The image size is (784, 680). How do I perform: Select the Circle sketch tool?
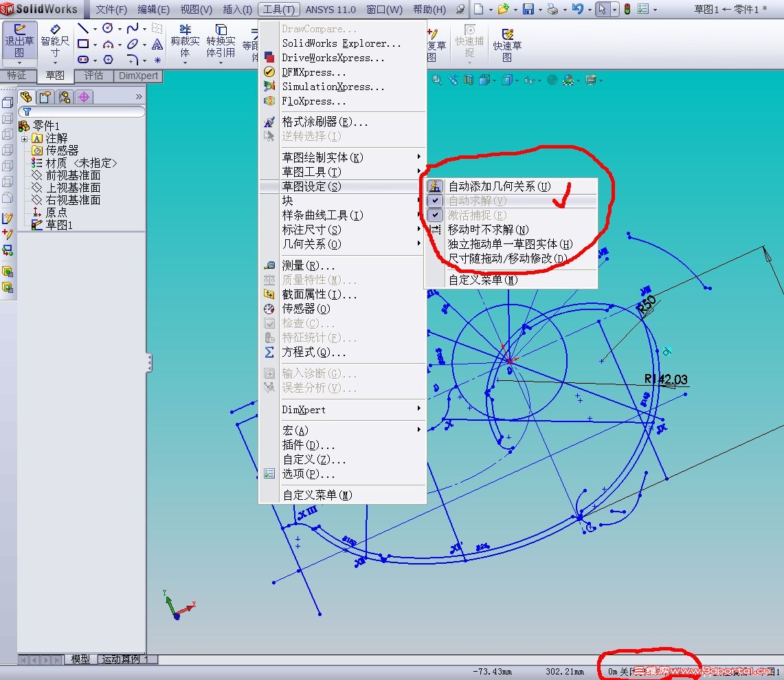click(107, 28)
